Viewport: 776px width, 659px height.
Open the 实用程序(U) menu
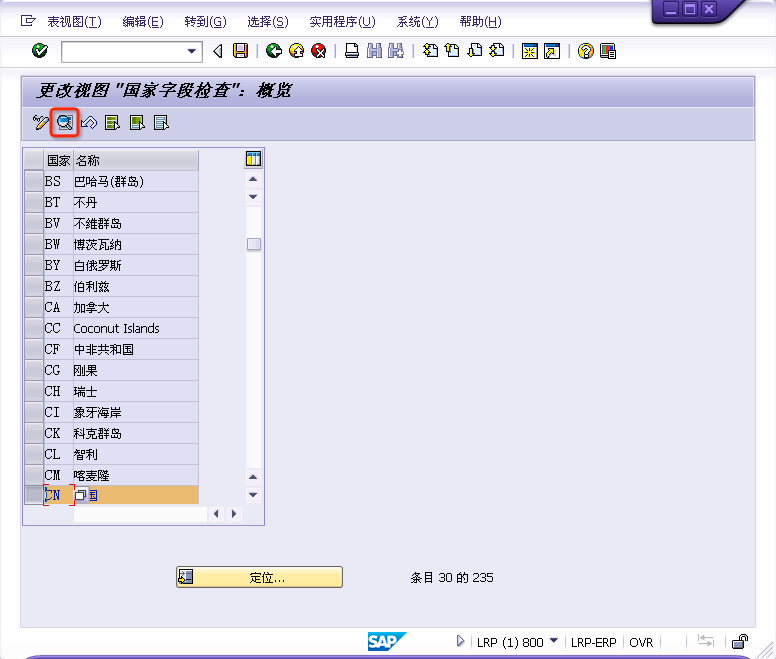pyautogui.click(x=342, y=22)
